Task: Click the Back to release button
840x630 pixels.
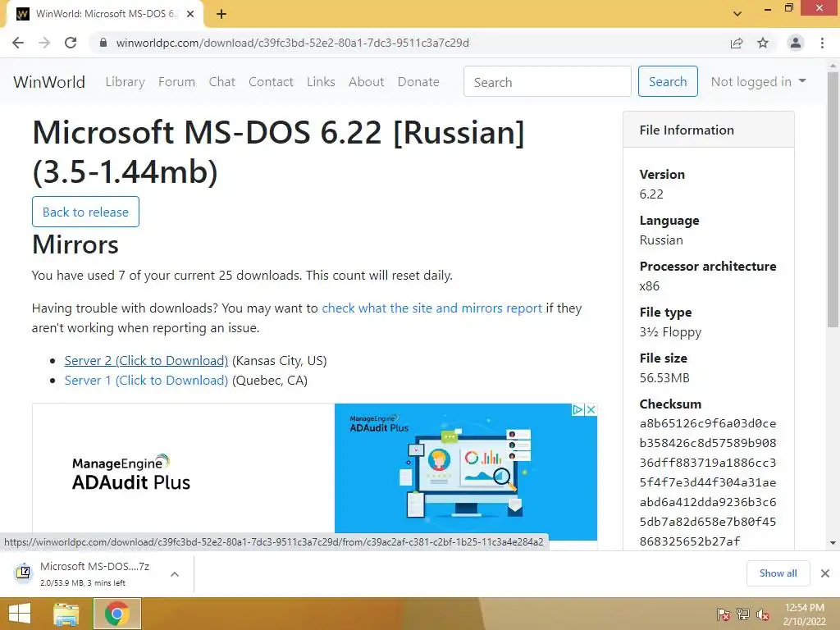Action: tap(85, 212)
